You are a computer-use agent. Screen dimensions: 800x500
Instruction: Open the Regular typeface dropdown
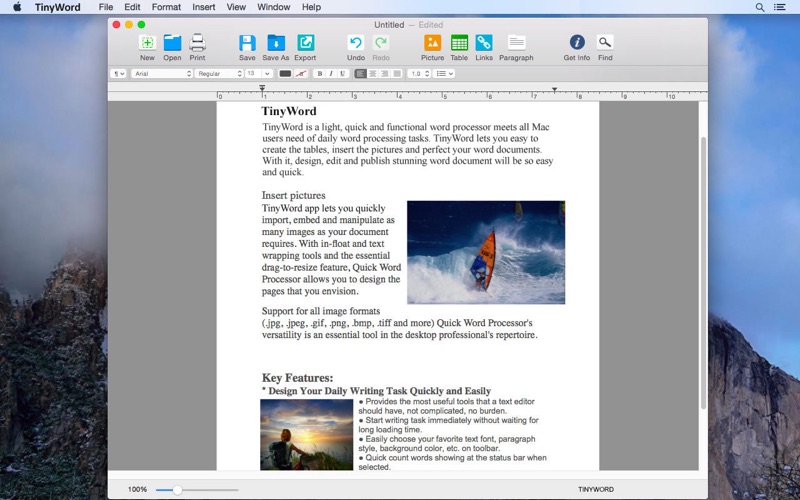click(218, 74)
